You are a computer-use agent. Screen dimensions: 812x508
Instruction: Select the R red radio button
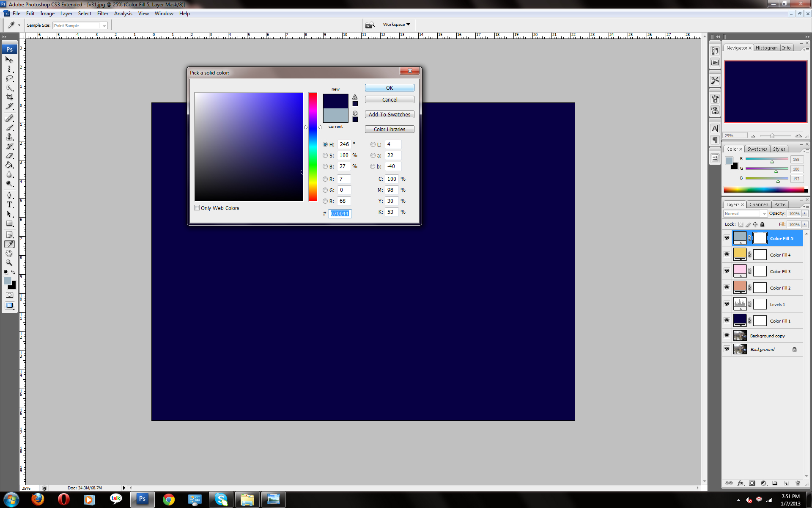[325, 179]
